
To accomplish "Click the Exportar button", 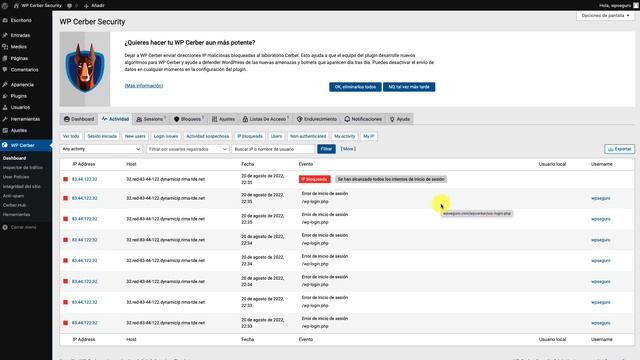I will 620,149.
